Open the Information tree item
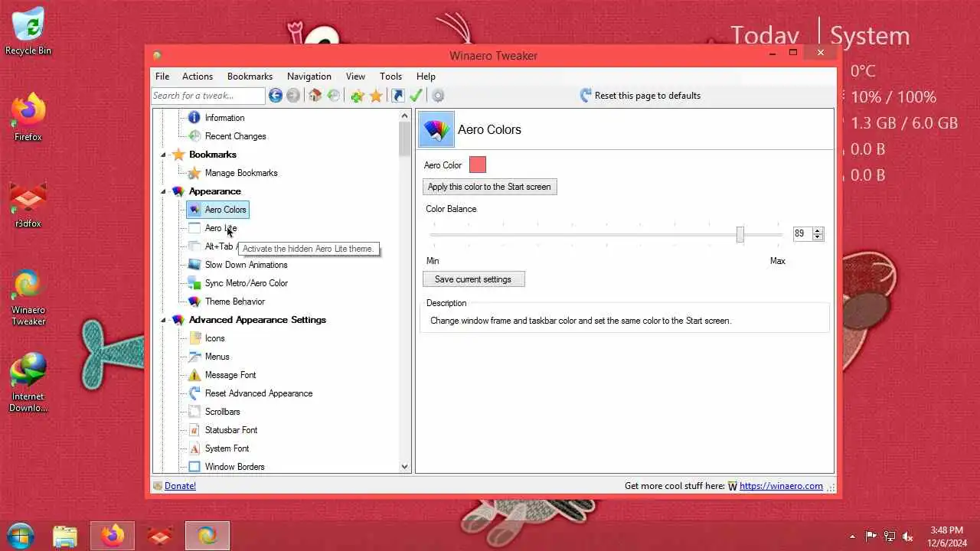Viewport: 980px width, 551px height. coord(224,118)
